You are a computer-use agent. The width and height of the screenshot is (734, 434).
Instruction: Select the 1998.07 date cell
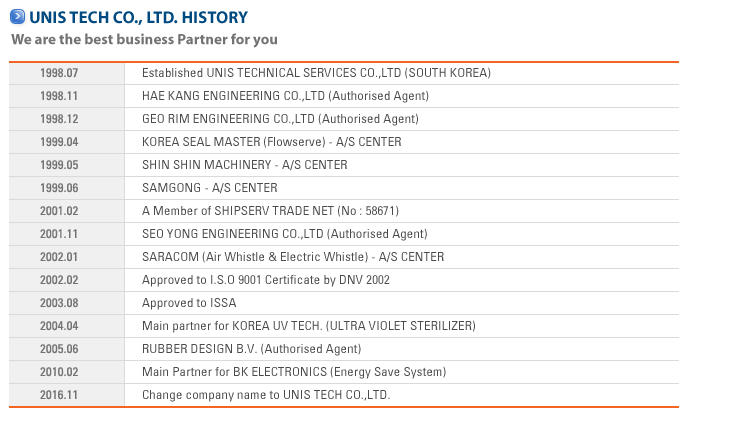[x=59, y=73]
